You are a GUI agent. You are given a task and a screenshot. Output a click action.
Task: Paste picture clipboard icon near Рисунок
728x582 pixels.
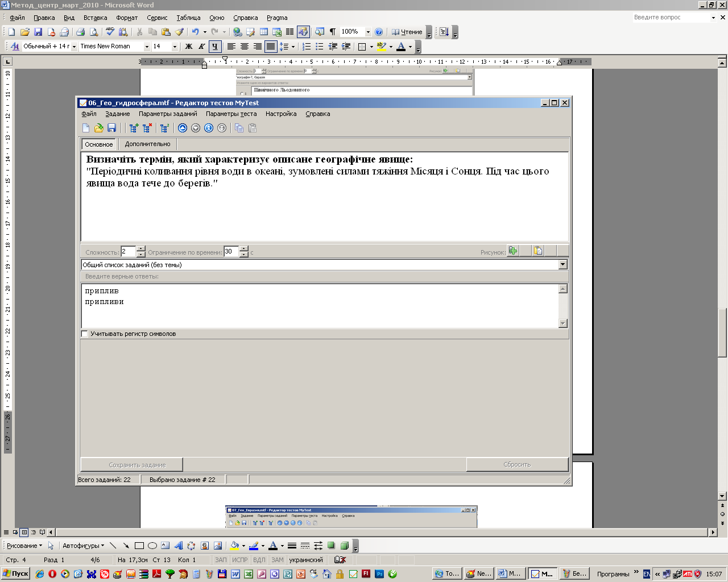pyautogui.click(x=538, y=251)
